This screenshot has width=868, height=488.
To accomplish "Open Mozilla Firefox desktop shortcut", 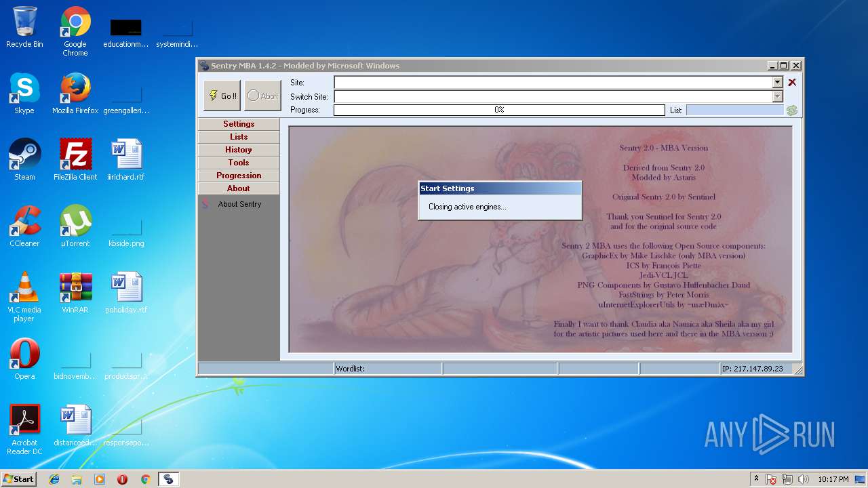I will (75, 94).
